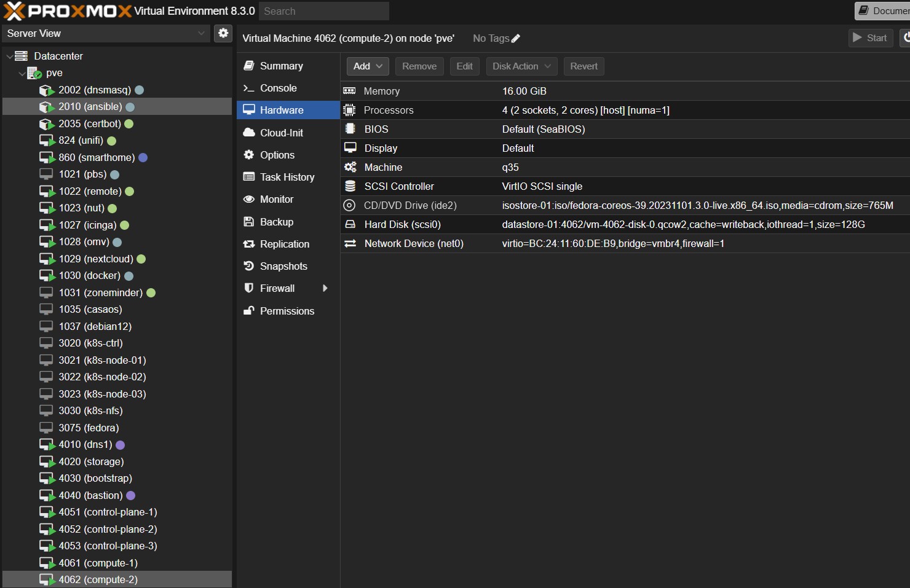Select the Network Device (net0) row
Viewport: 910px width, 588px height.
(x=413, y=244)
